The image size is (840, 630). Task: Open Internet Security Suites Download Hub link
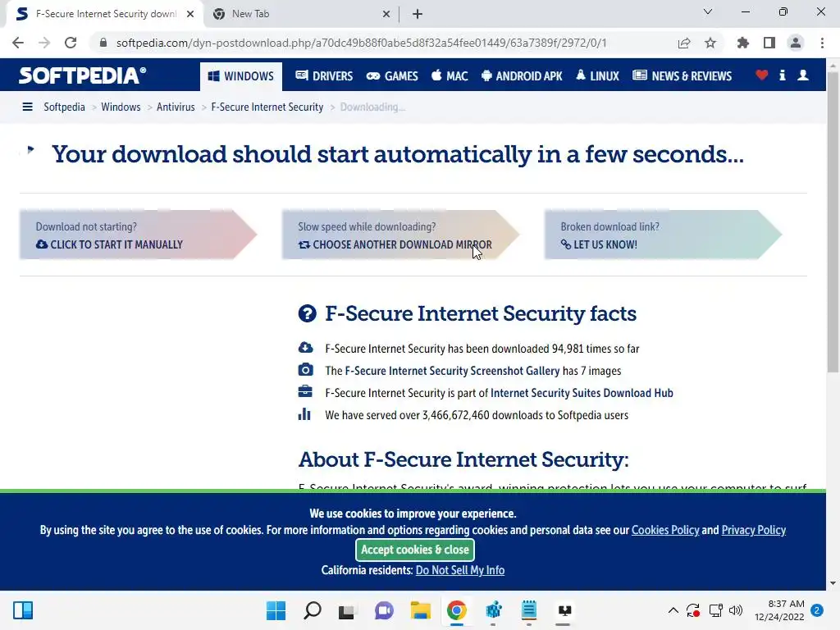tap(582, 393)
